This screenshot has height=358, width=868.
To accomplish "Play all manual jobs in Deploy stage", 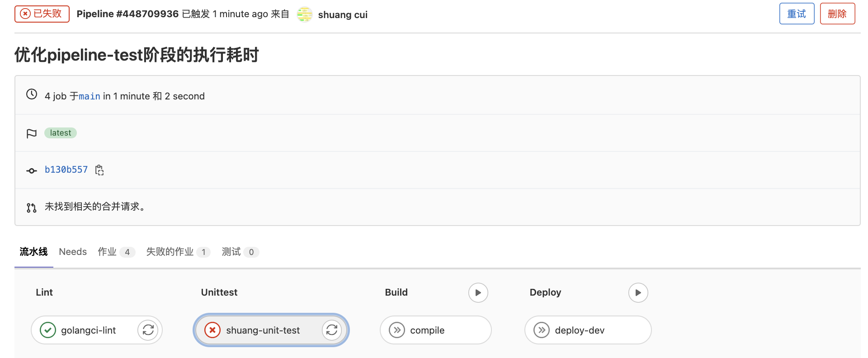I will pos(638,292).
